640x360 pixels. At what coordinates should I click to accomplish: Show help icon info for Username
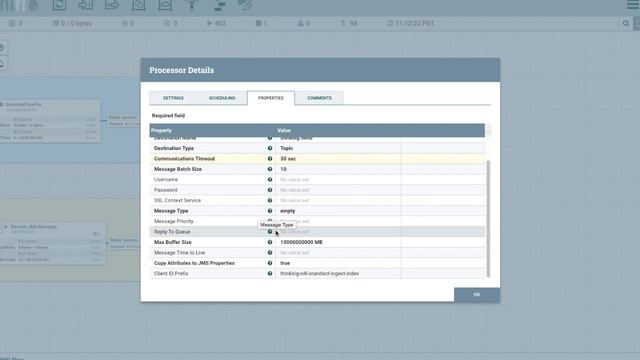click(x=270, y=180)
